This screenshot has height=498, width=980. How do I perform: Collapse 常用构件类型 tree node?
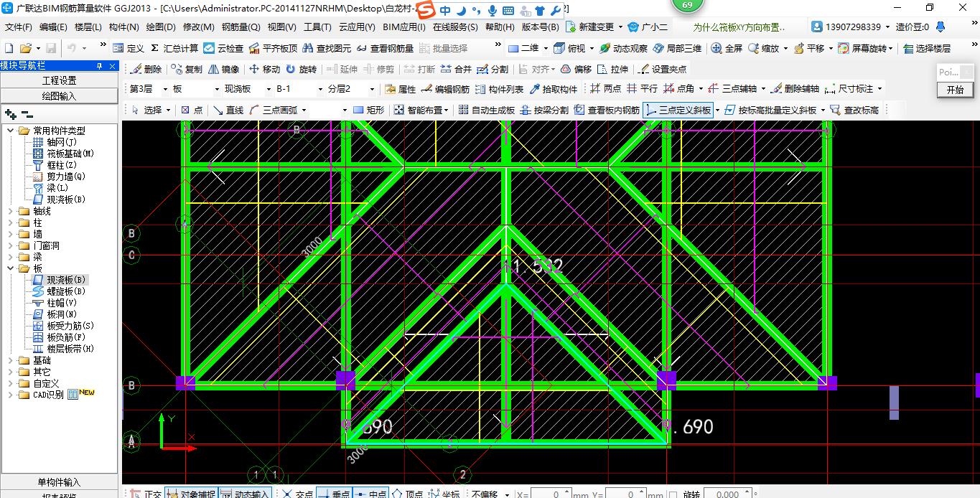click(11, 131)
